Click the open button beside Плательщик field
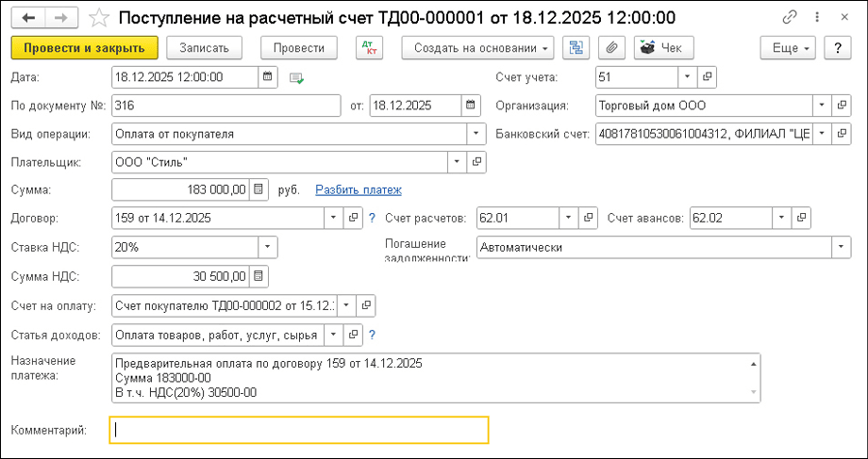This screenshot has height=459, width=868. tap(477, 162)
